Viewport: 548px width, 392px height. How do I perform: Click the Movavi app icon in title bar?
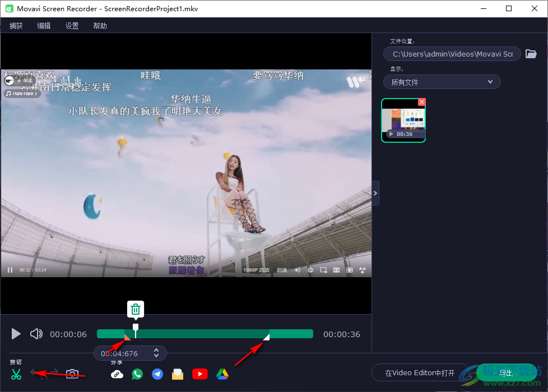click(10, 9)
